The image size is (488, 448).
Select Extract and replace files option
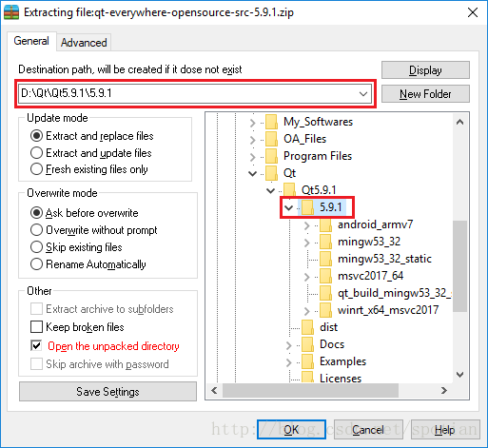click(36, 136)
